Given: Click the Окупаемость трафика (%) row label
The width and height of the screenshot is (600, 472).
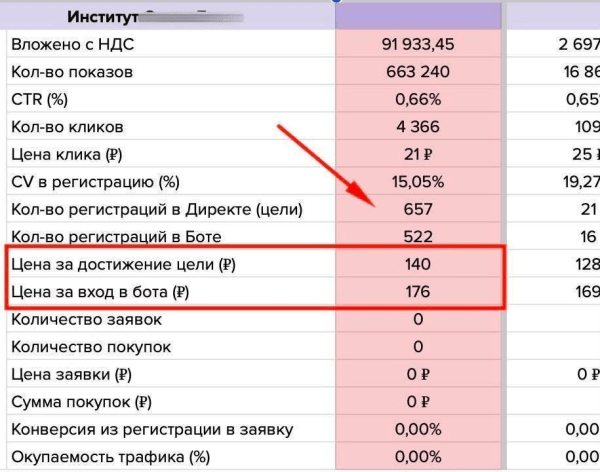Looking at the screenshot, I should point(110,457).
